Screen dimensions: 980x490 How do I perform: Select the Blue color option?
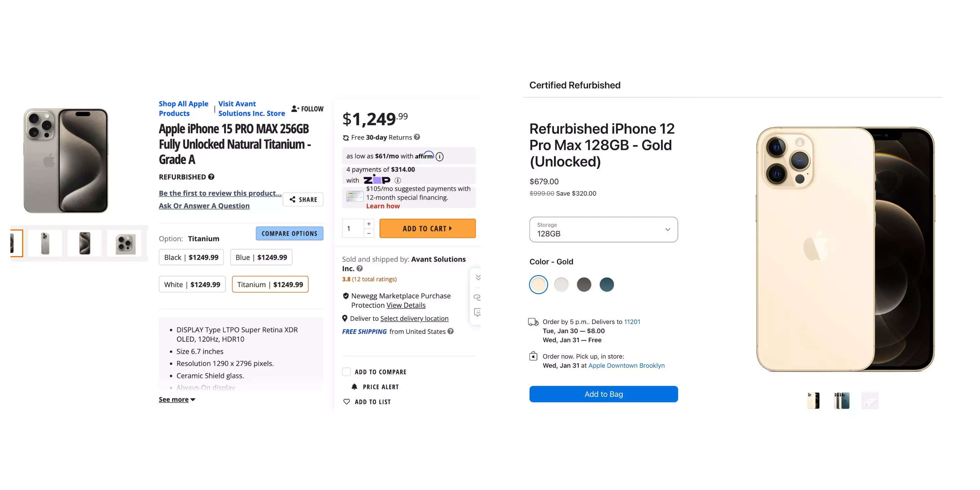pyautogui.click(x=261, y=257)
